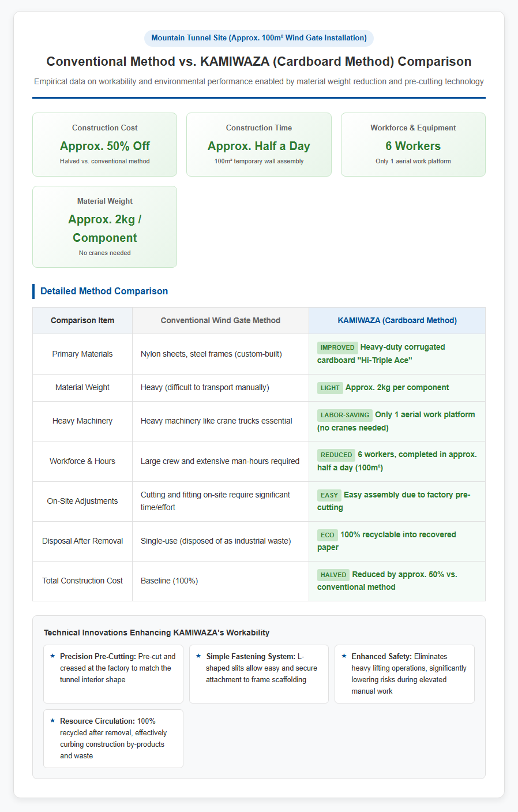Click the 'Conventional Wind Gate Method' column header
Screen dimensions: 518x812
[x=220, y=320]
